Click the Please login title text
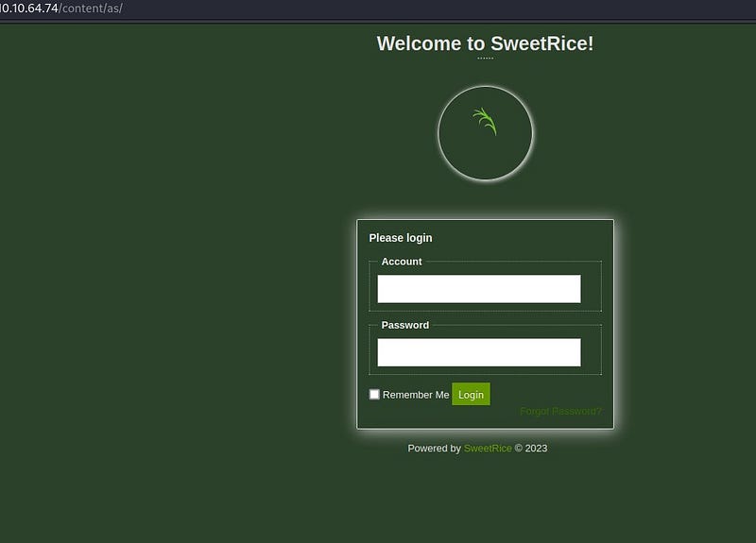The height and width of the screenshot is (543, 756). coord(401,238)
